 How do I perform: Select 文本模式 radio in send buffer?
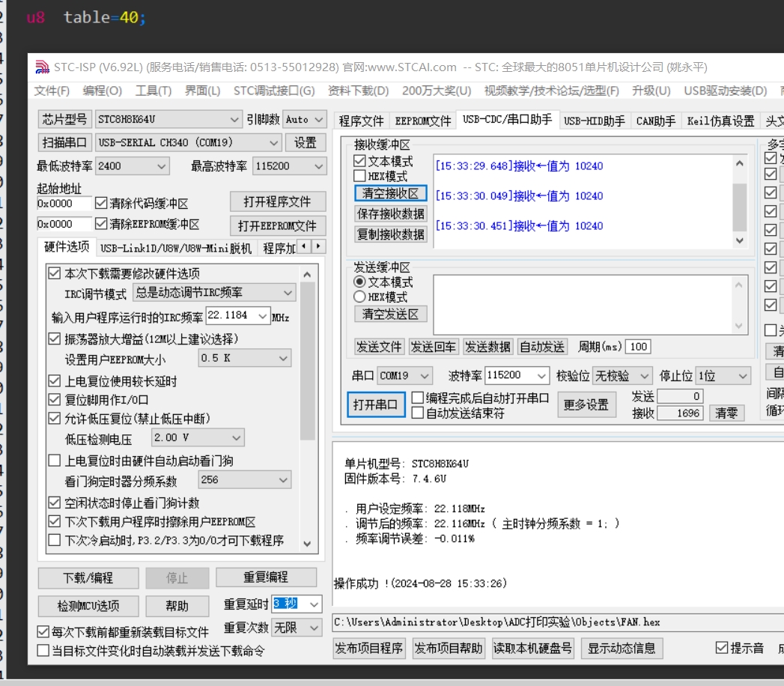[x=359, y=282]
